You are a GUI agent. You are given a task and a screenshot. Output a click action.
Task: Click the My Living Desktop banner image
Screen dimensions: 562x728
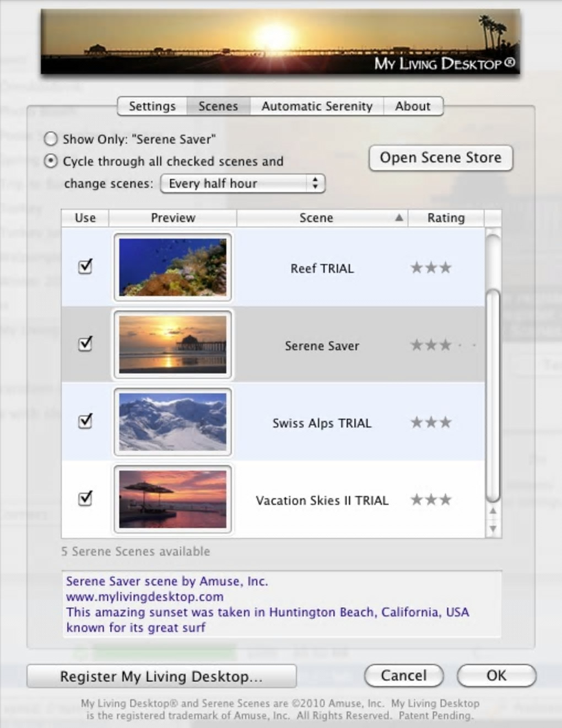(x=280, y=42)
